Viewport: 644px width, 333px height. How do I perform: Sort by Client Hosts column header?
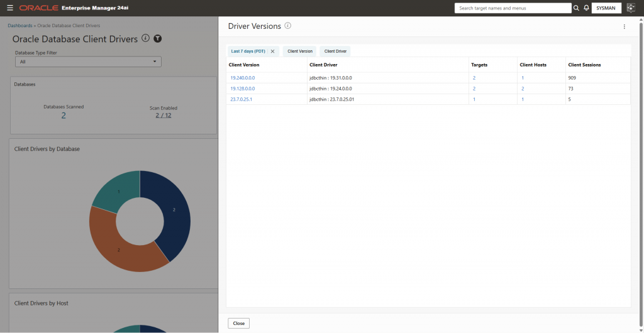533,65
